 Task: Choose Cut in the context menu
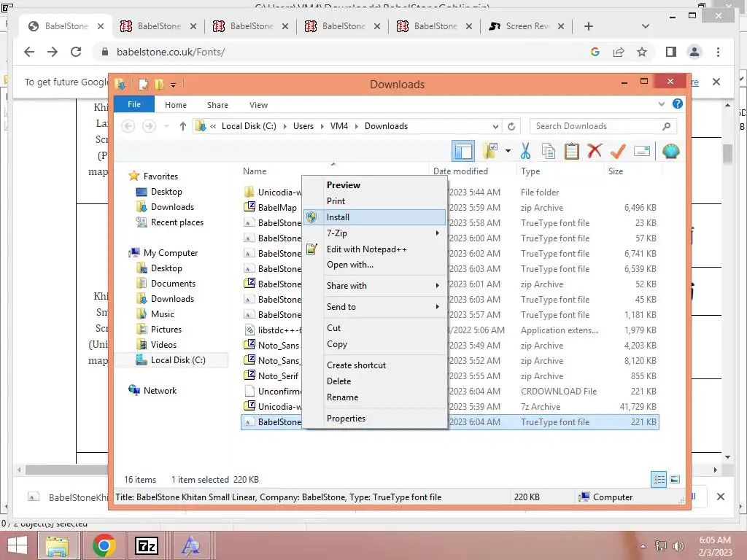375,328
